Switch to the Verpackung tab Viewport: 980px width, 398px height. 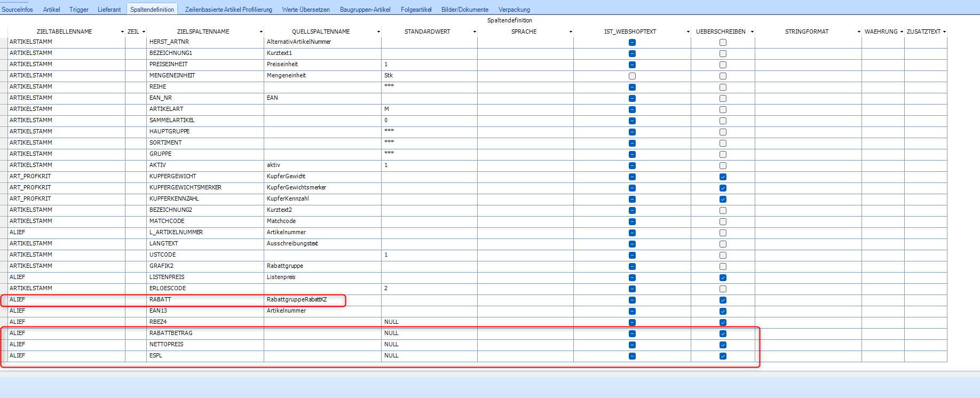click(514, 10)
